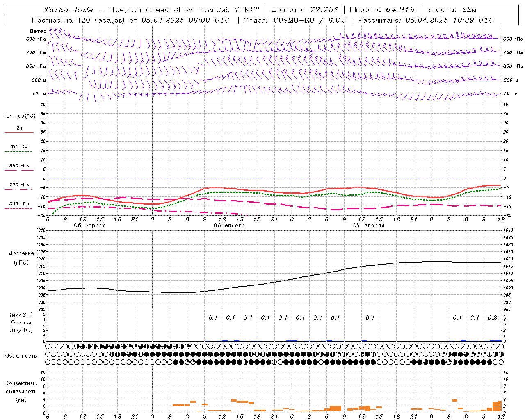Click the date label 07 апреля

coord(369,226)
